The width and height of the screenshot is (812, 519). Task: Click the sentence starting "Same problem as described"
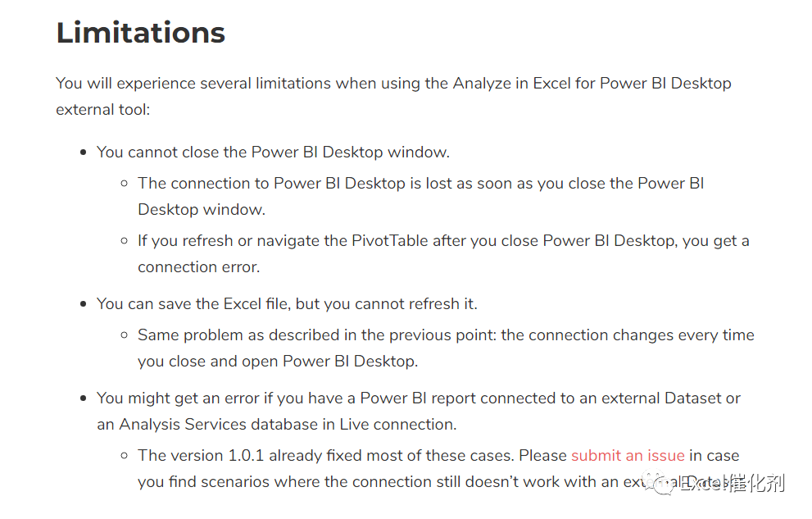(446, 348)
